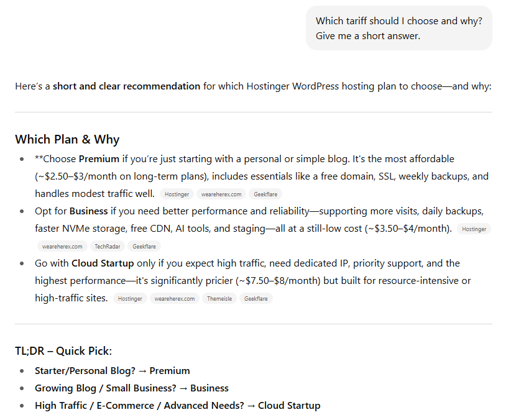The height and width of the screenshot is (420, 511).
Task: Open Hostinger citation after the Business bullet
Action: 474,229
